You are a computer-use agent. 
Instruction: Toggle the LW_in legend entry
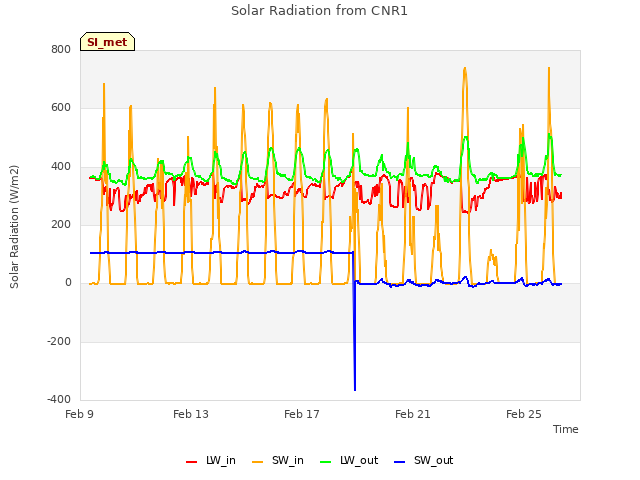coord(211,460)
